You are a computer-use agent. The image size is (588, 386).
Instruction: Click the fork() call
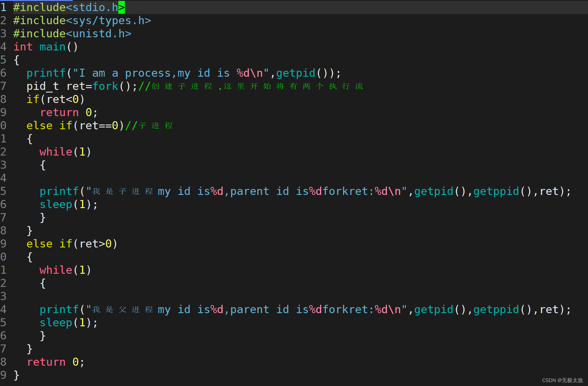click(x=111, y=86)
